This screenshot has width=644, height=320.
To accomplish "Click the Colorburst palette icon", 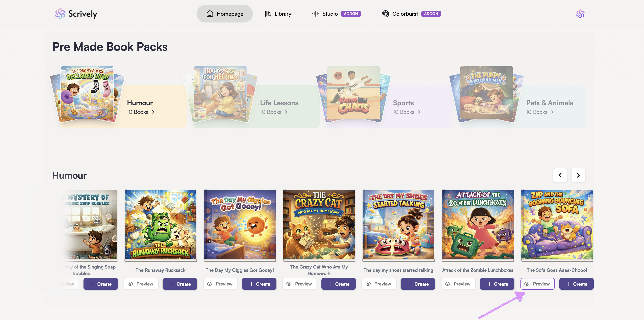I will coord(385,14).
